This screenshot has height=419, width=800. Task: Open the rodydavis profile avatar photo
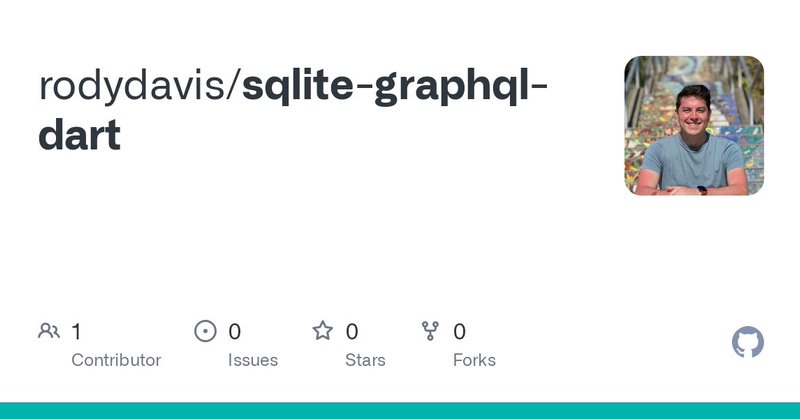point(694,126)
